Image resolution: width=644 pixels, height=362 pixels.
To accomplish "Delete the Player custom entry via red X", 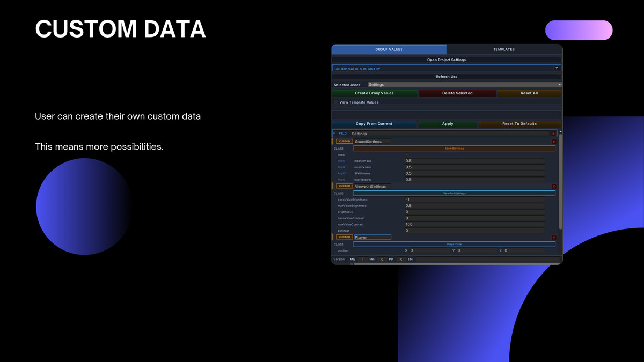I will tap(554, 237).
